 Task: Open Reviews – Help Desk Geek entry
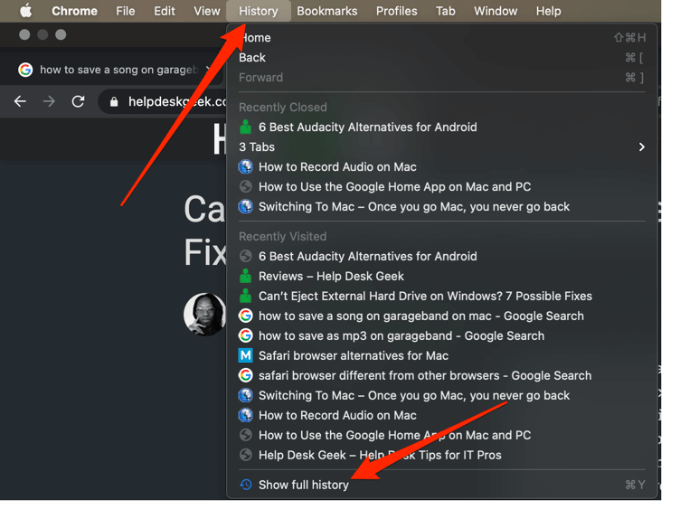tap(331, 276)
